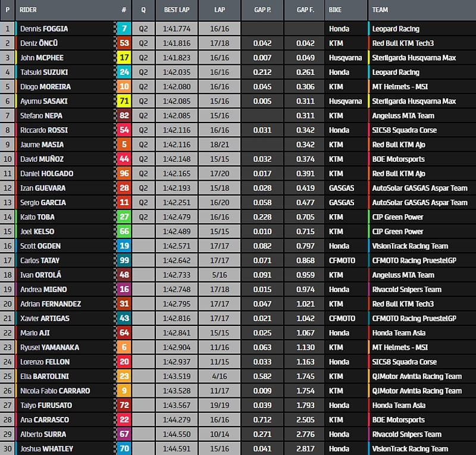Open Jaume MASIA rider details
Image resolution: width=476 pixels, height=455 pixels.
(42, 145)
